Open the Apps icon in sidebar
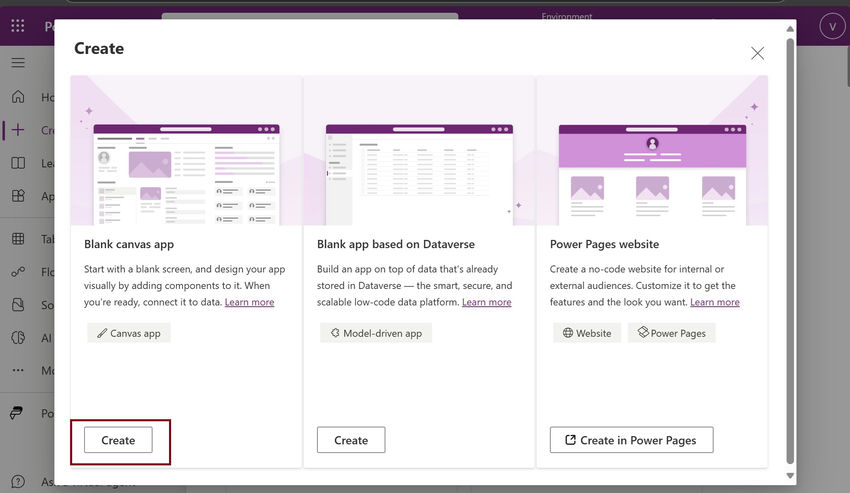This screenshot has width=850, height=493. [18, 196]
